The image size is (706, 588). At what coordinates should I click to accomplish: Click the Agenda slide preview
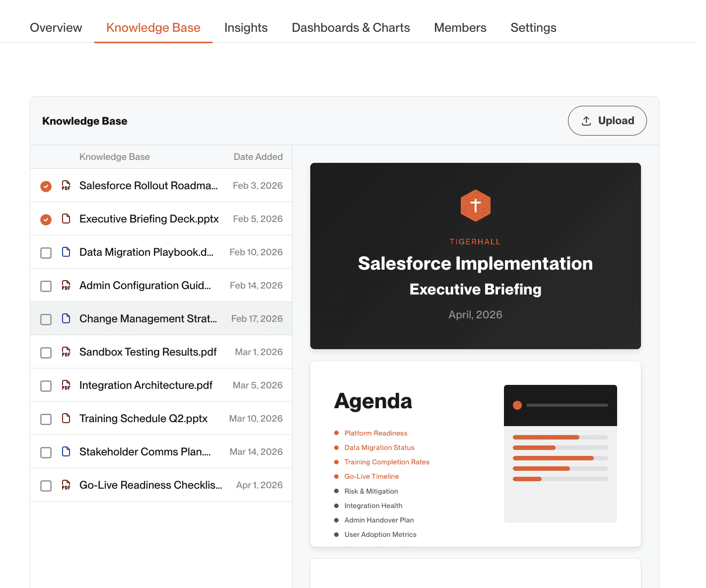click(x=476, y=454)
